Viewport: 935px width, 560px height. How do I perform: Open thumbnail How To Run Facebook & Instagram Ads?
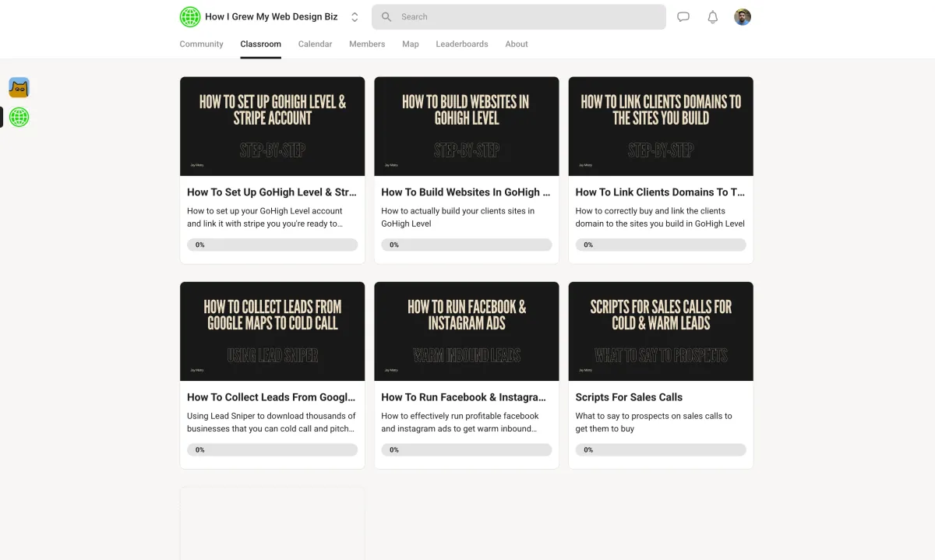467,331
